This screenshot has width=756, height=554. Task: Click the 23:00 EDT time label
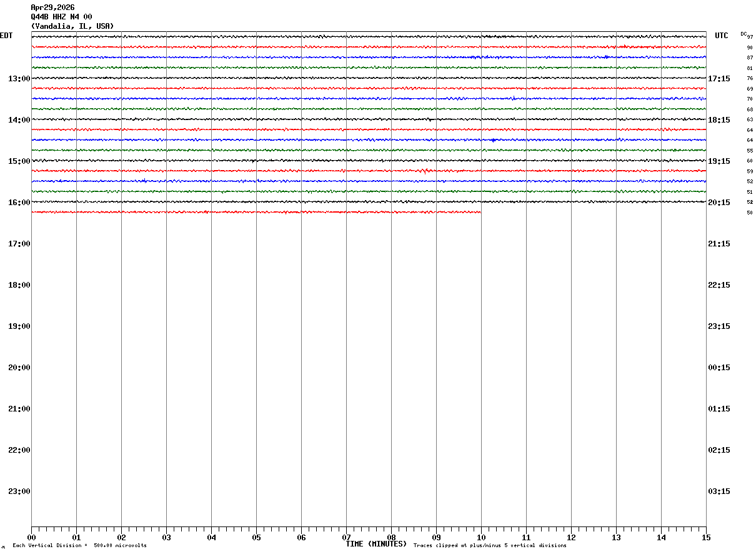click(x=19, y=491)
